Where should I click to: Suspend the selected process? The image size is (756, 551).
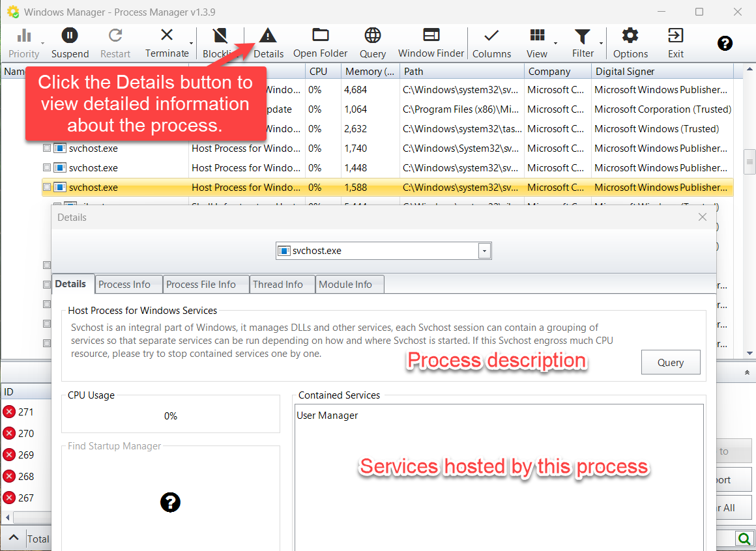click(x=70, y=43)
